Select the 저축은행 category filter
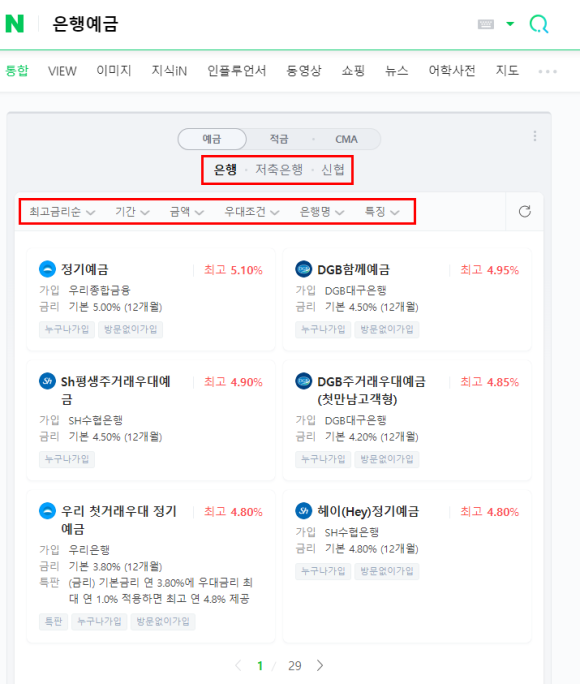 coord(279,169)
